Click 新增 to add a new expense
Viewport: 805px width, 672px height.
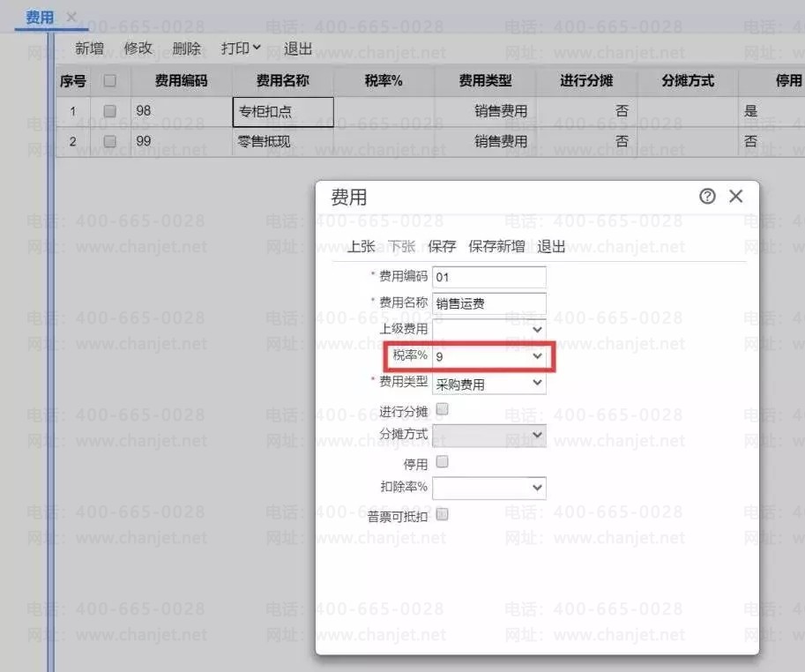point(89,48)
